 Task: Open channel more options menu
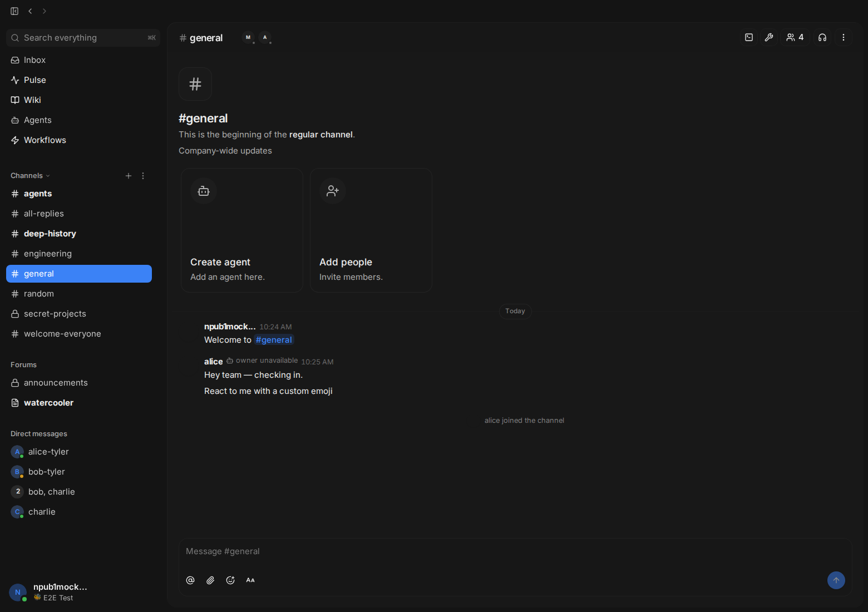click(844, 37)
